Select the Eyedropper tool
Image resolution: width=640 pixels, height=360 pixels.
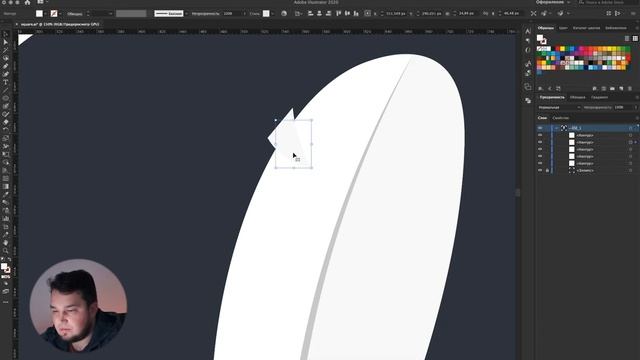pos(5,195)
